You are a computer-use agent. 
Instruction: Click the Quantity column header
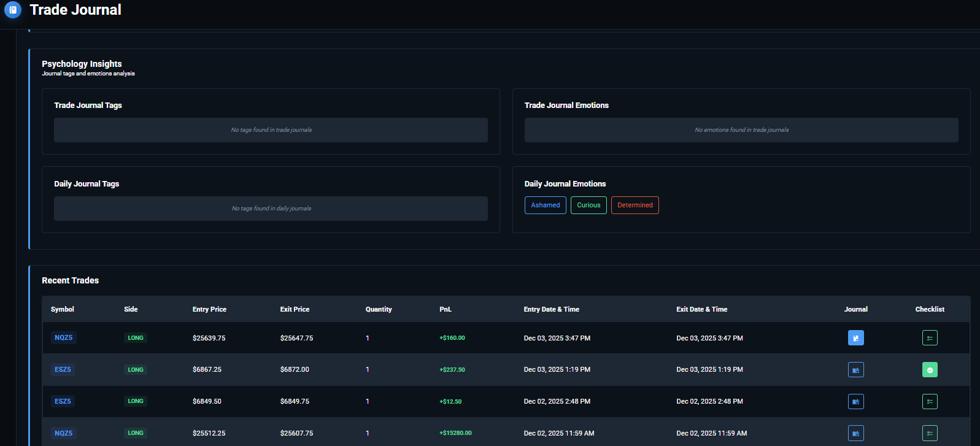379,309
